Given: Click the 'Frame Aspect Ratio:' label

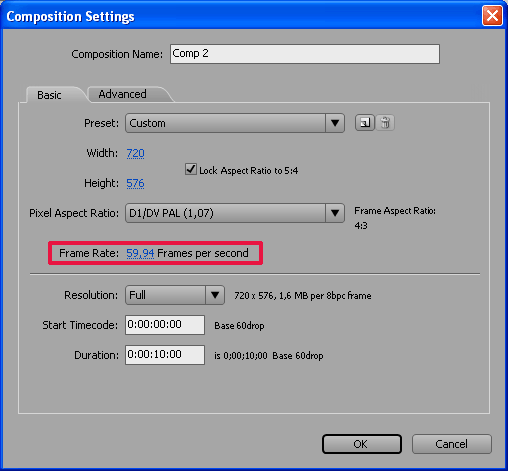Looking at the screenshot, I should click(395, 211).
